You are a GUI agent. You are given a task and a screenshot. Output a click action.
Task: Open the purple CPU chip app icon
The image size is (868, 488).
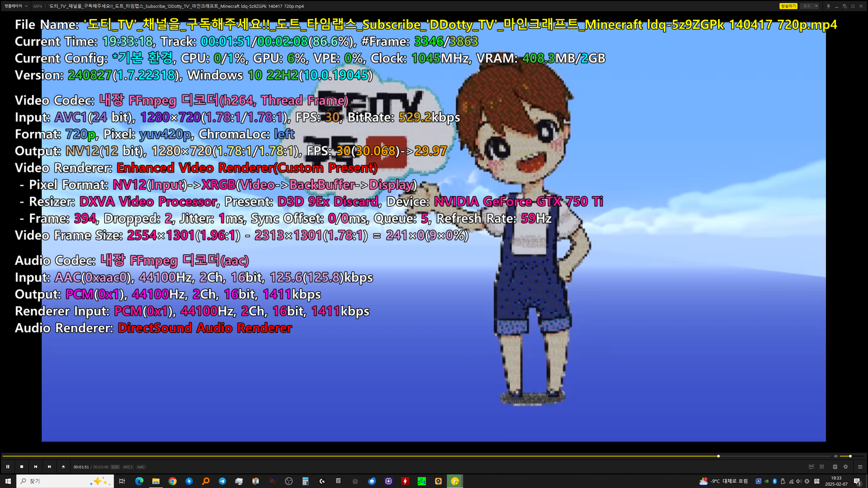[x=389, y=481]
